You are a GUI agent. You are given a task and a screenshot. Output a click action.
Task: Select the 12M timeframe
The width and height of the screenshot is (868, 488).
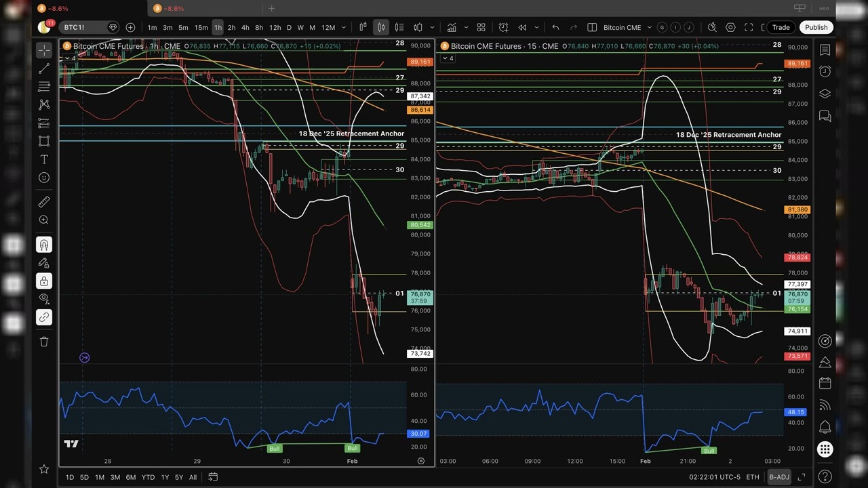[328, 27]
